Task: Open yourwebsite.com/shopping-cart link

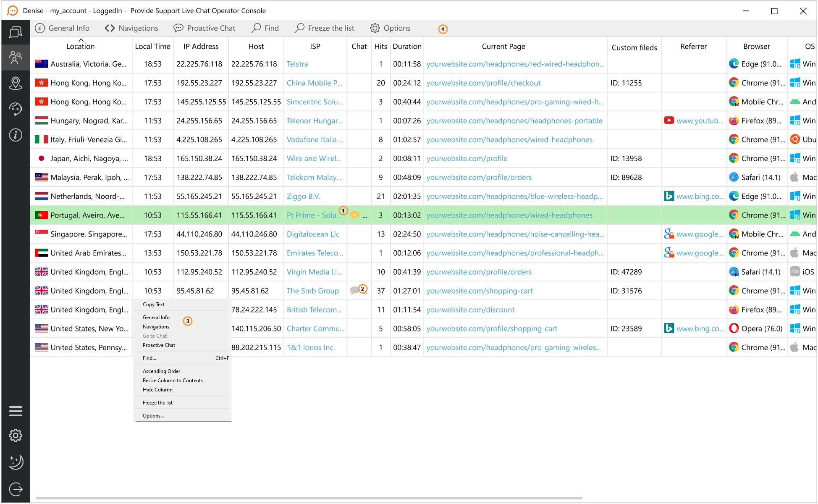Action: (480, 291)
